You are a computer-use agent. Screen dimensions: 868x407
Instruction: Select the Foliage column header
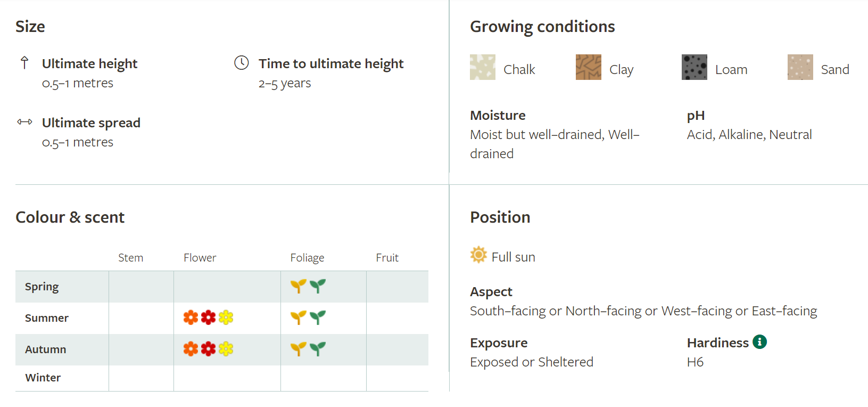pos(307,258)
